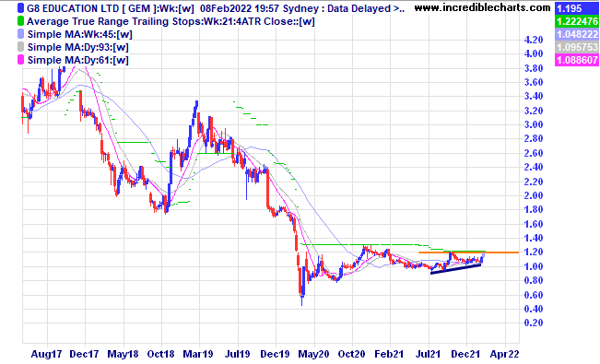
Task: Click the Apr22 date axis label
Action: (x=504, y=354)
